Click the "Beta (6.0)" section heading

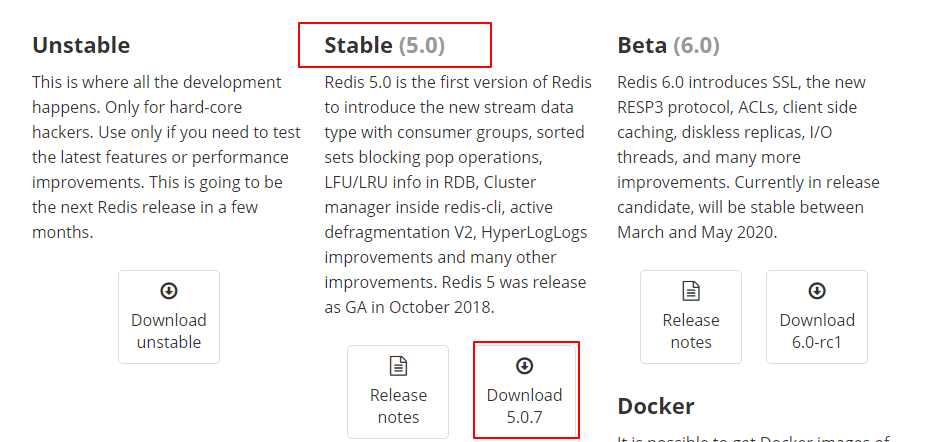click(x=668, y=46)
